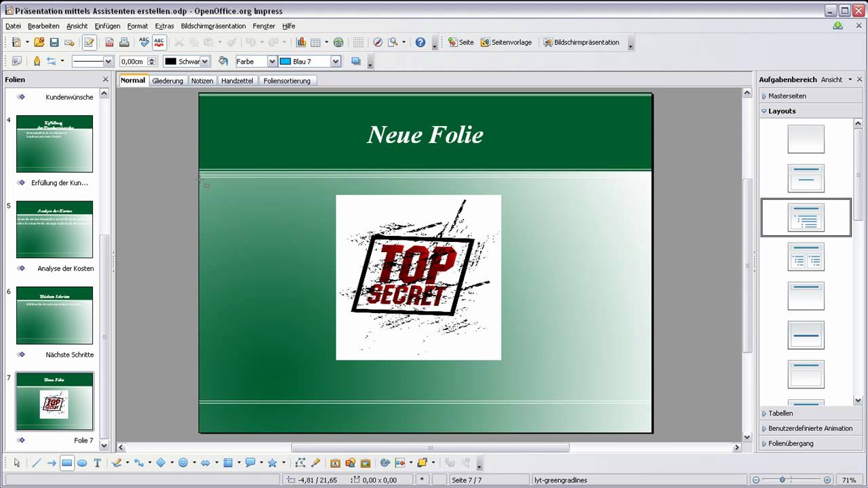Select the arrow Selection tool

point(17,463)
